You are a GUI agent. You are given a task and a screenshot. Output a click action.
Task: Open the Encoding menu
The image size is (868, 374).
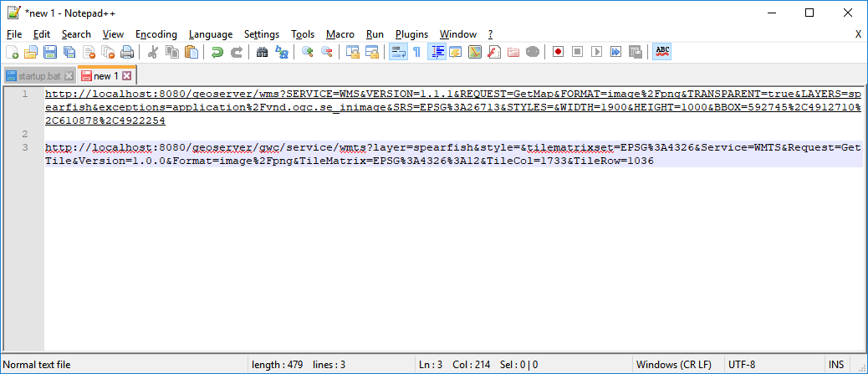click(156, 34)
